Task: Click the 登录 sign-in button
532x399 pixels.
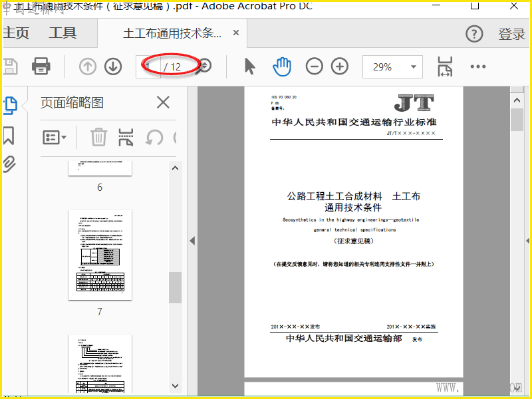Action: [x=511, y=35]
